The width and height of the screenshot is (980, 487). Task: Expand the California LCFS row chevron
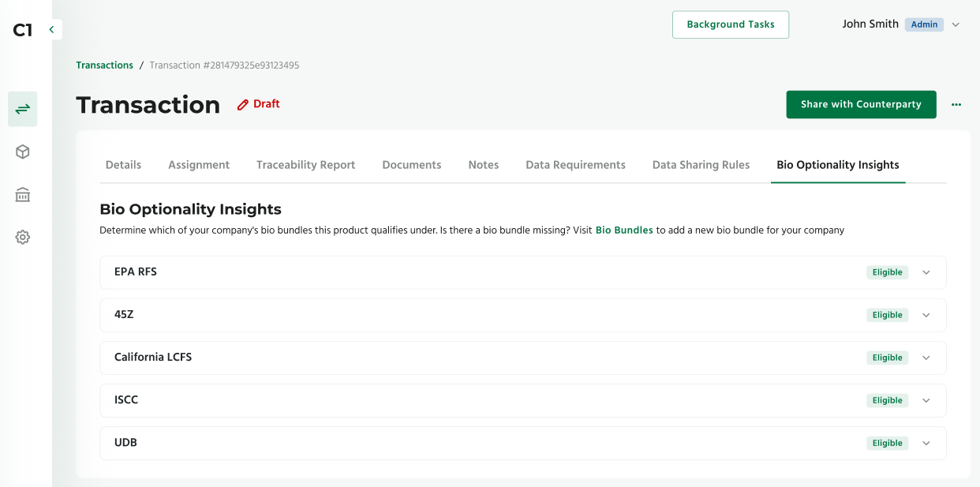pos(926,358)
